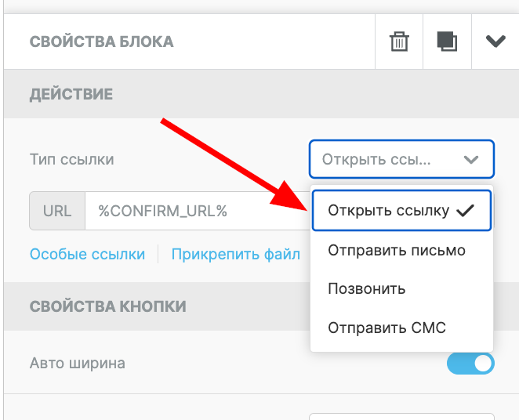Duplicate the block with the copy icon
This screenshot has width=519, height=420.
pos(447,42)
